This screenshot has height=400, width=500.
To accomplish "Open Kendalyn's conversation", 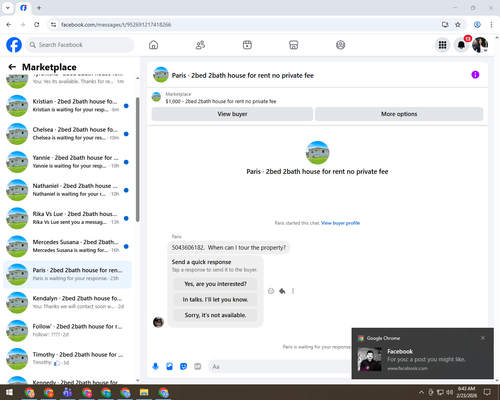I will coord(67,303).
